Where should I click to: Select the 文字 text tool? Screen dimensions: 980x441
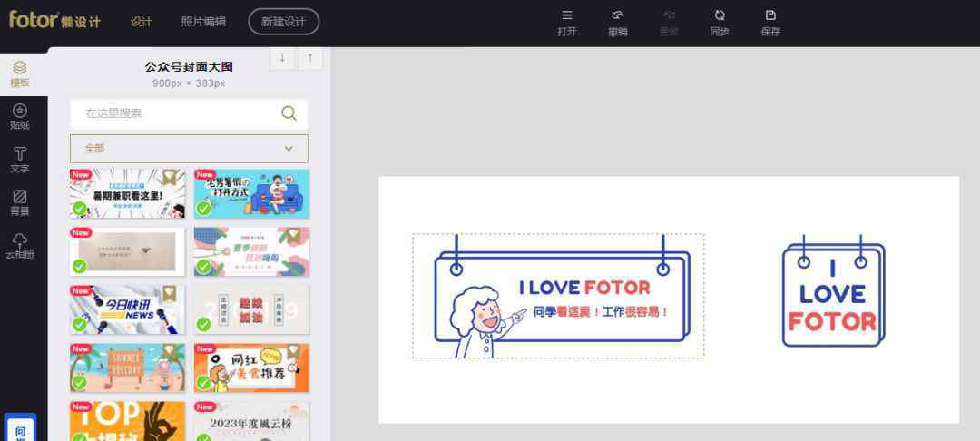click(19, 160)
